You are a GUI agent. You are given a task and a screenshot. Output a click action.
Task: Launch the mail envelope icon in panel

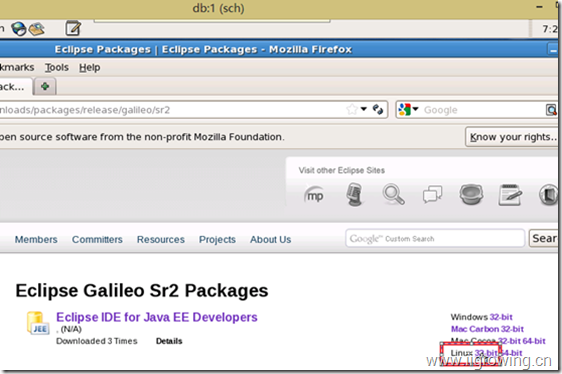(37, 29)
